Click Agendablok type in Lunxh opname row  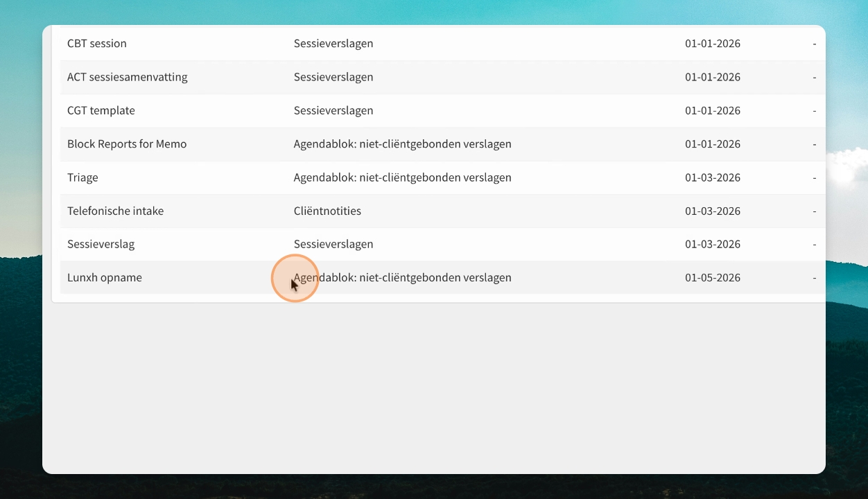pyautogui.click(x=403, y=277)
